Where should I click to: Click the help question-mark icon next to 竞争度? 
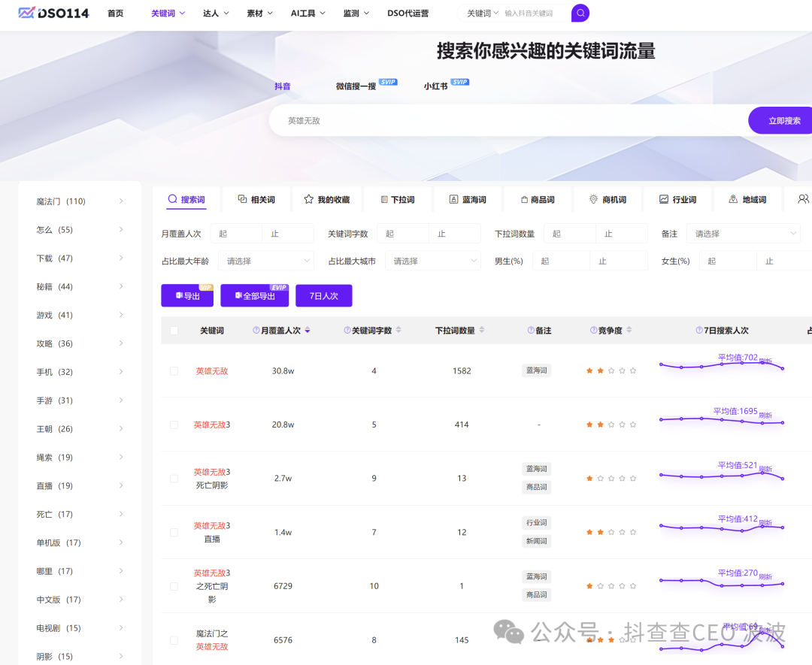[x=593, y=330]
